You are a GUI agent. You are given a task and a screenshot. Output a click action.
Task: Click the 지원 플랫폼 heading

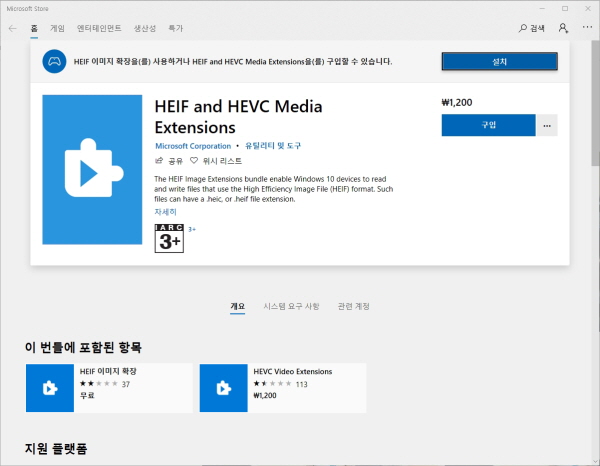click(56, 448)
